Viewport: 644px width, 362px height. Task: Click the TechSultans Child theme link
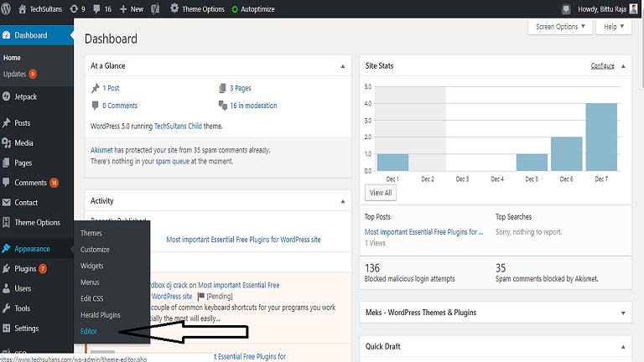(178, 126)
